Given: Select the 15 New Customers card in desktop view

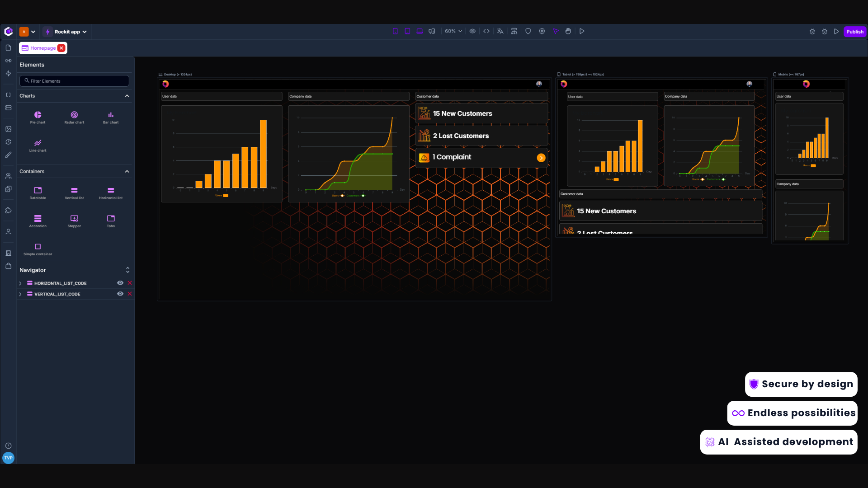Looking at the screenshot, I should point(481,113).
